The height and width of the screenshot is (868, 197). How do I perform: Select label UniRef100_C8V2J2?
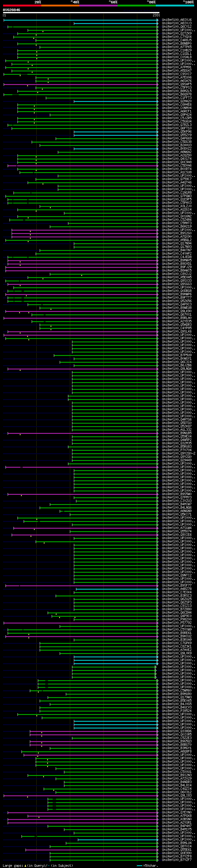176,274
